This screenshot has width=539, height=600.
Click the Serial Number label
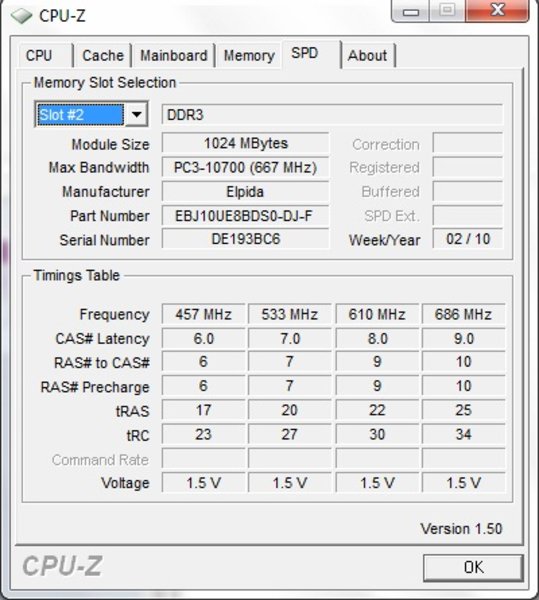[104, 240]
